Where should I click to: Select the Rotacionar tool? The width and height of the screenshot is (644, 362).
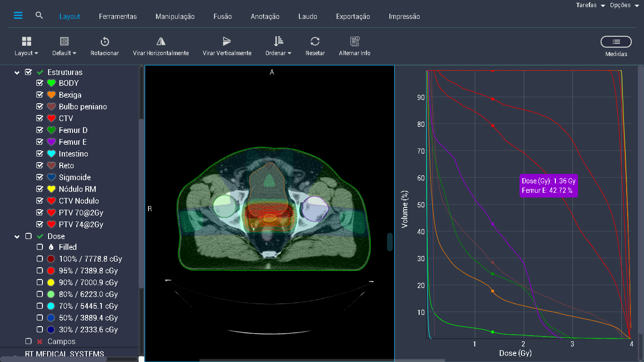point(104,45)
